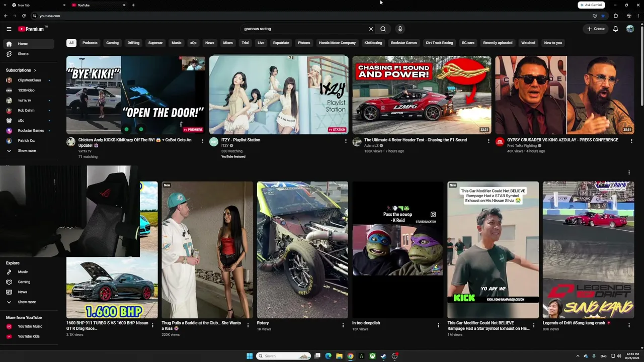The width and height of the screenshot is (644, 362).
Task: Open options menu for the Chicken Andy video
Action: pos(203,141)
